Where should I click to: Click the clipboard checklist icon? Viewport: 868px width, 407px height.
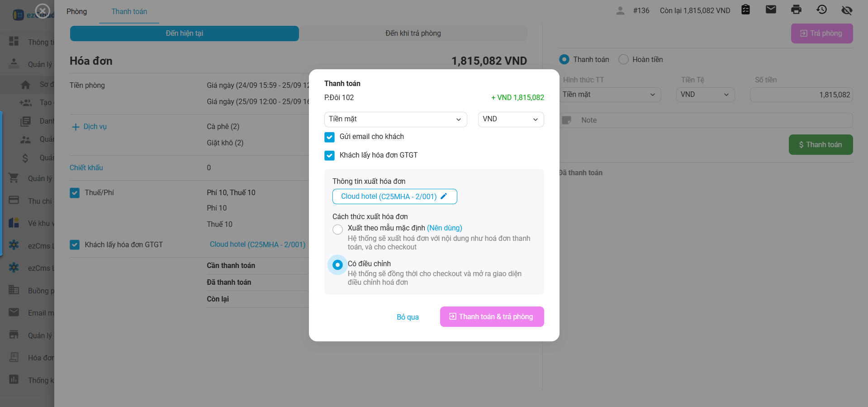click(745, 10)
